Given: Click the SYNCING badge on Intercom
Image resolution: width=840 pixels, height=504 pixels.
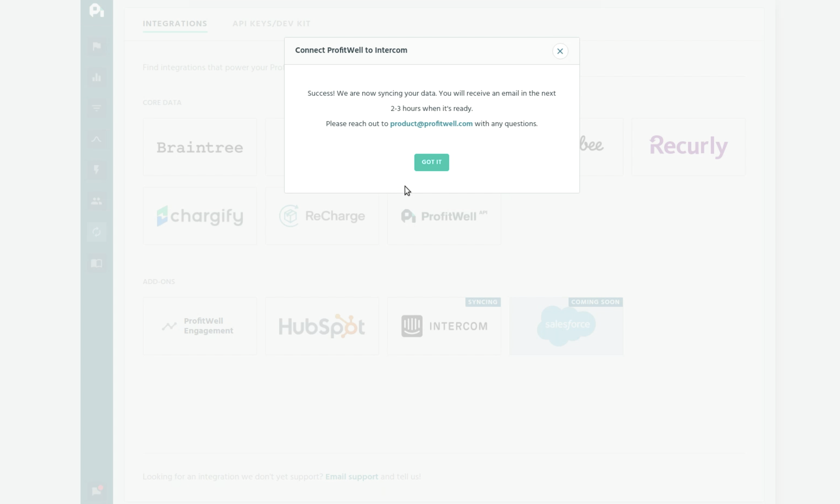Looking at the screenshot, I should (x=483, y=302).
